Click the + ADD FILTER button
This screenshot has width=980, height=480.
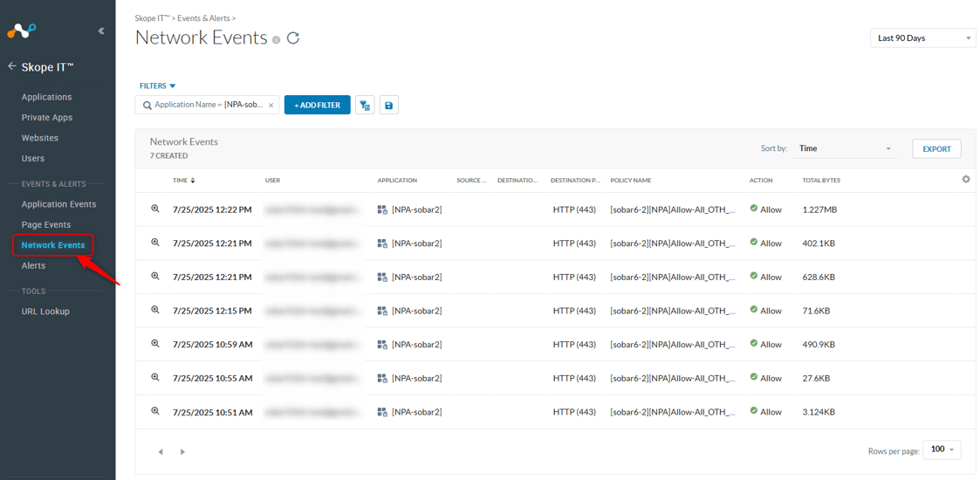coord(318,106)
